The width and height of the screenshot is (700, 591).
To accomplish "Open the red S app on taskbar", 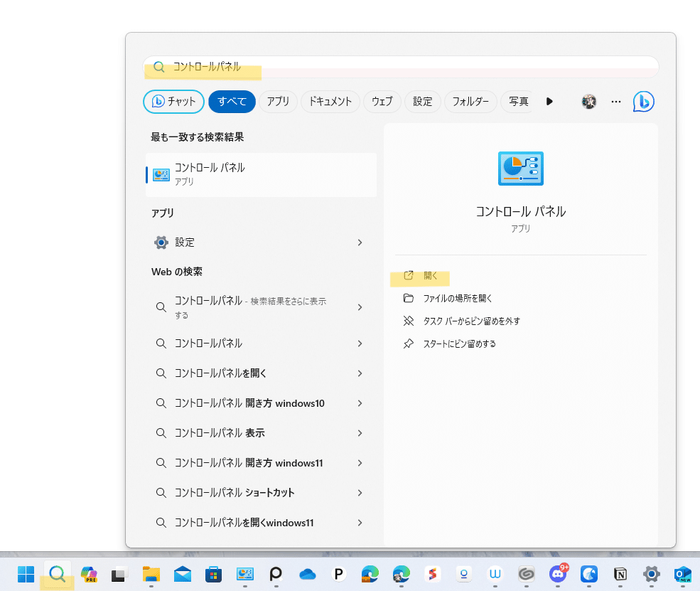I will 433,574.
